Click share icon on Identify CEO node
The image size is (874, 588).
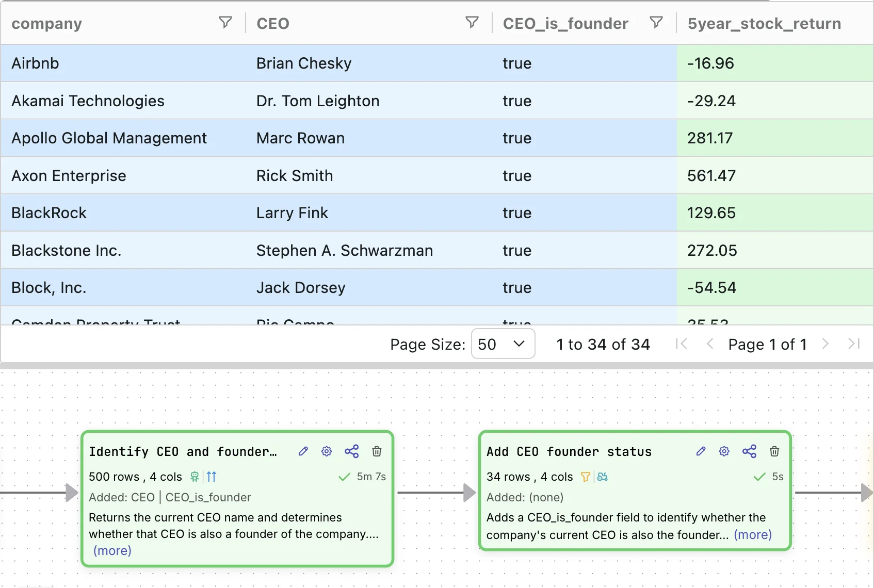click(351, 451)
